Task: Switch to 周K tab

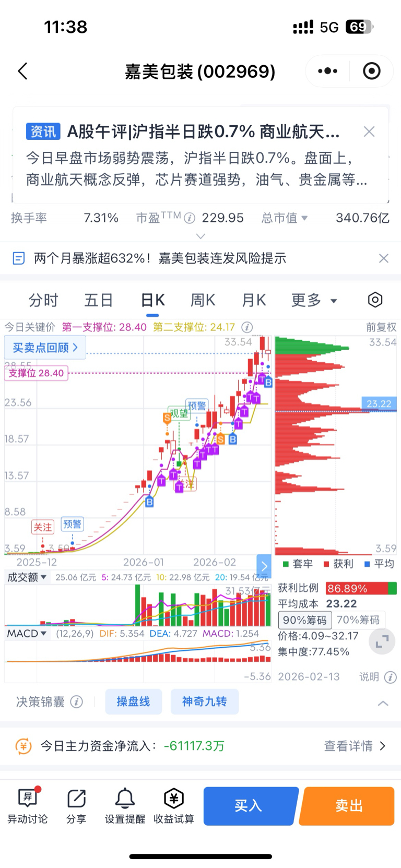Action: [203, 300]
